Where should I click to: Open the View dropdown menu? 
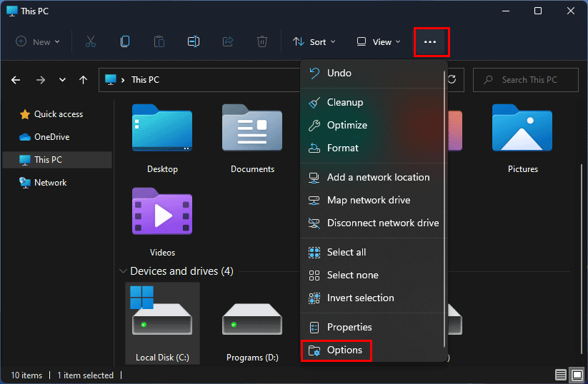[x=379, y=42]
